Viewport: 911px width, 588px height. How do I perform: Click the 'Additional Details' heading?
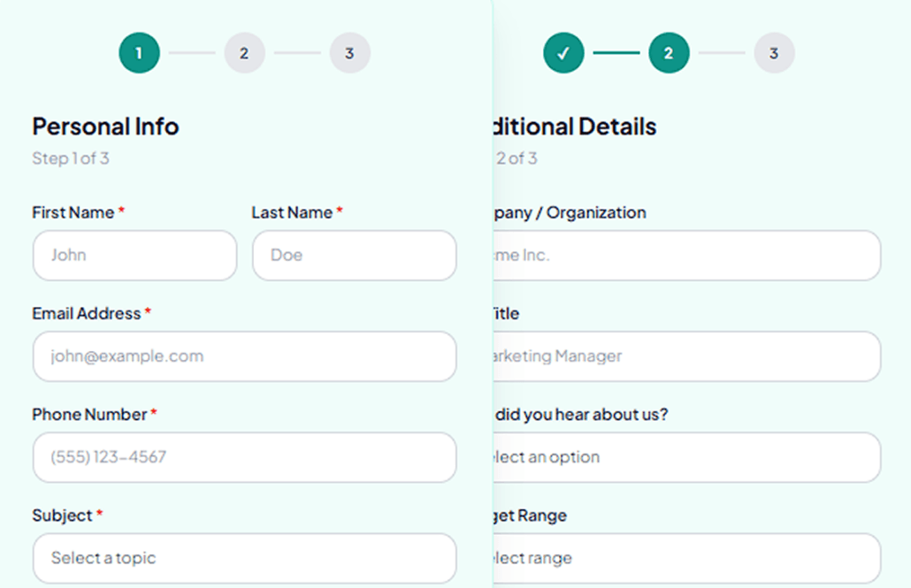575,126
